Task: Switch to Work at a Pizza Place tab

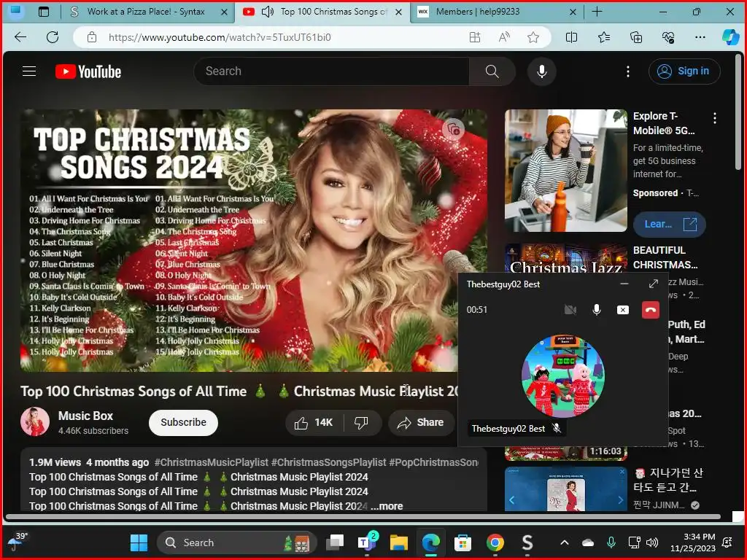Action: tap(146, 12)
